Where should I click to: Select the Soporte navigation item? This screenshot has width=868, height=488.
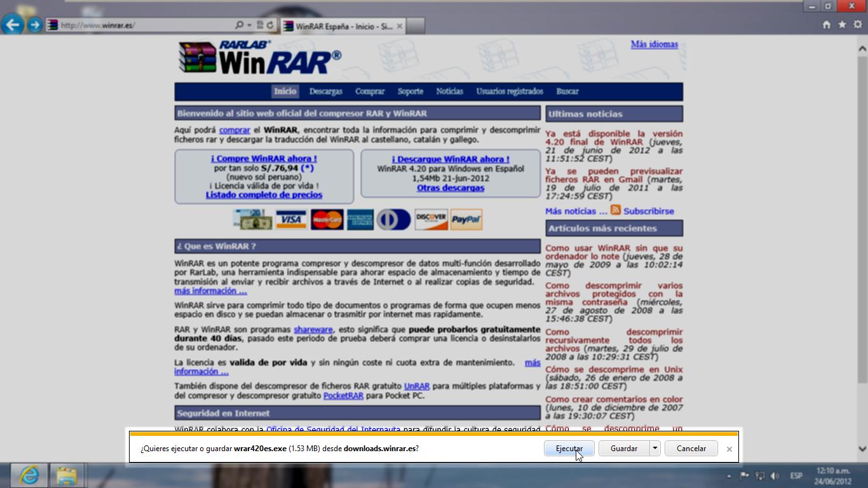(410, 91)
